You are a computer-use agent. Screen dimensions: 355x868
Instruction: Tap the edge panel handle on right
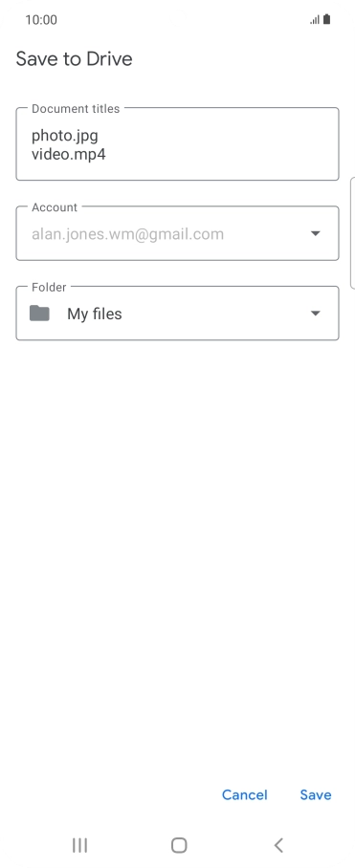[353, 233]
